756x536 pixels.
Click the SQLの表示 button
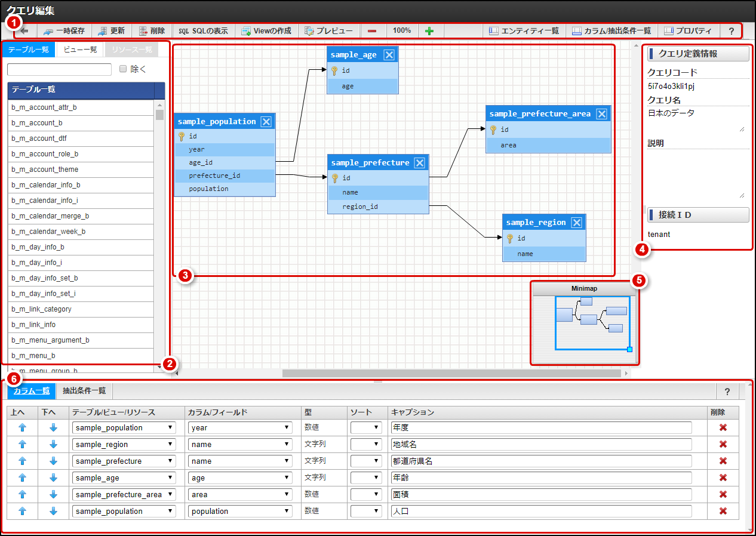tap(203, 30)
